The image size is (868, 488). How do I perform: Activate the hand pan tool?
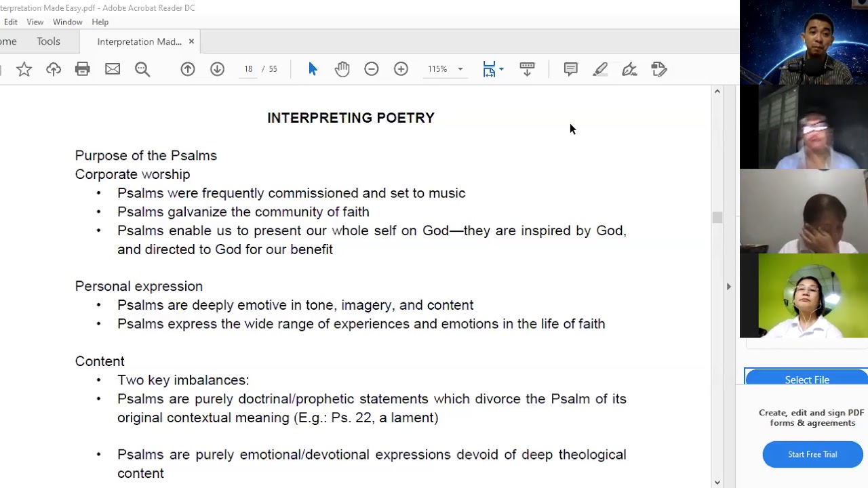coord(342,69)
